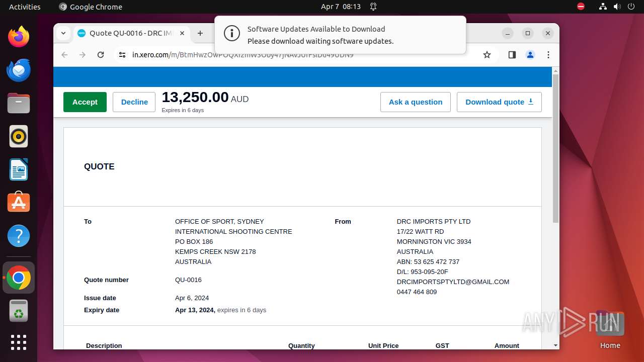Expand the tab search dropdown
644x362 pixels.
(x=63, y=33)
